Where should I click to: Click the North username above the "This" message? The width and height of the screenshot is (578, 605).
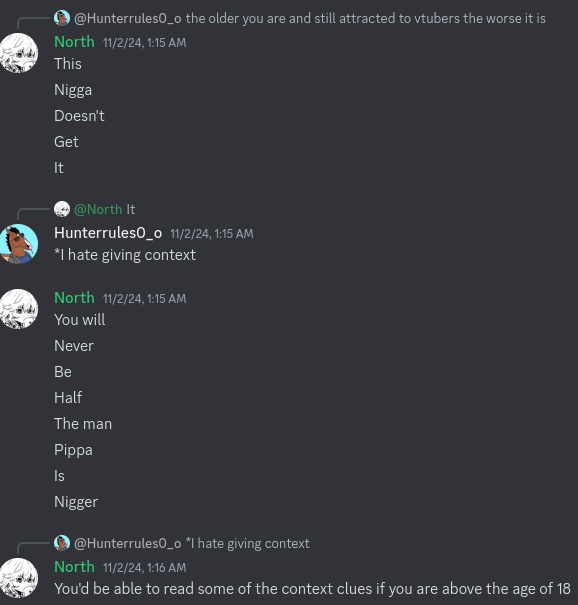pyautogui.click(x=74, y=42)
